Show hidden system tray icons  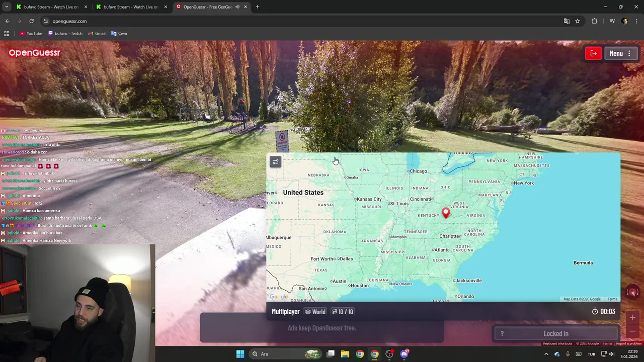coord(546,354)
